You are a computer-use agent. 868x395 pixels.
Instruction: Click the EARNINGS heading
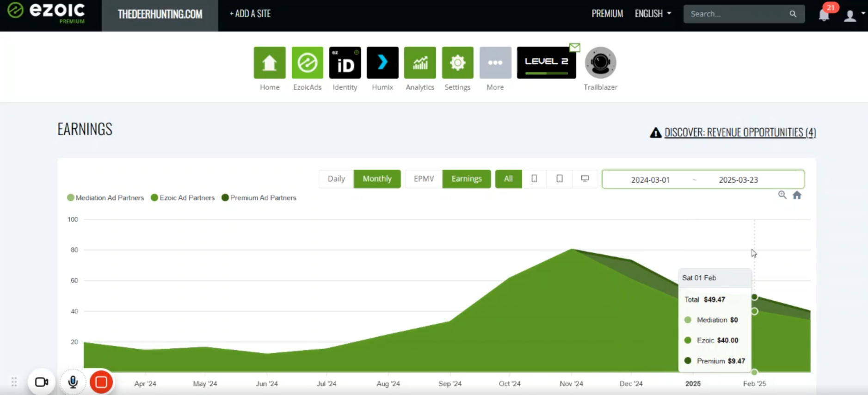(85, 129)
